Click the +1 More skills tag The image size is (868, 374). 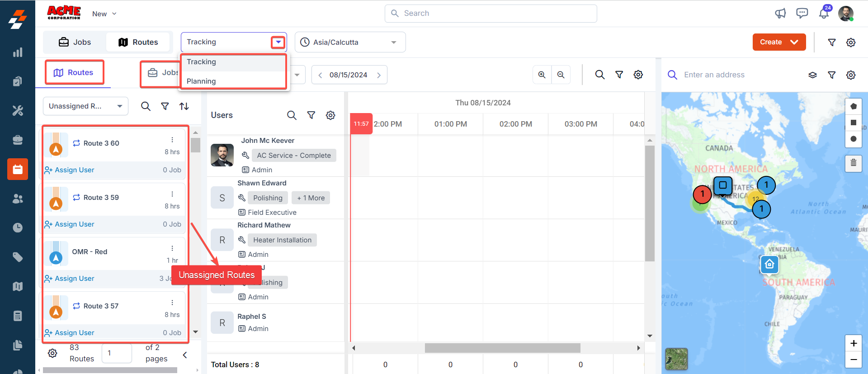coord(311,198)
